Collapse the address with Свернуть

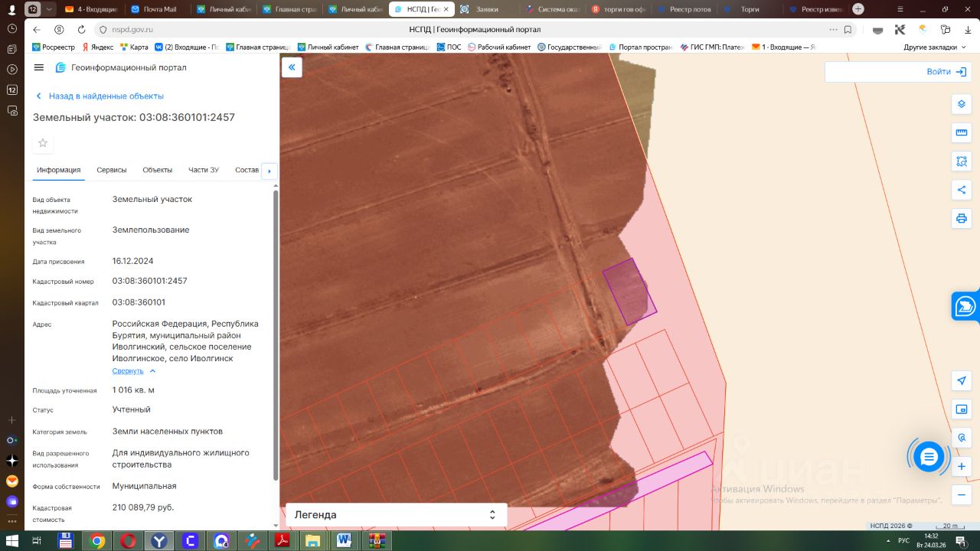128,371
